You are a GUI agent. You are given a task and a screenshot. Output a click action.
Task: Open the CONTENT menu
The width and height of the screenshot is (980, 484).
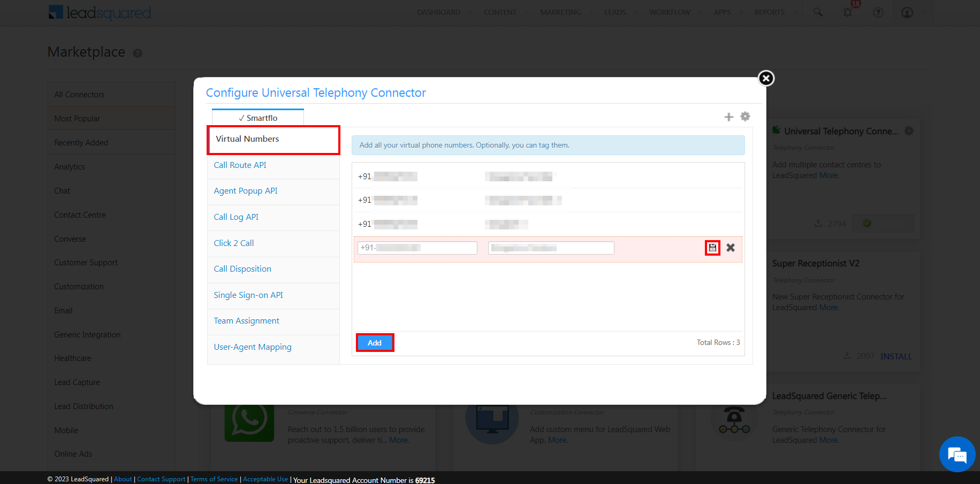click(500, 12)
